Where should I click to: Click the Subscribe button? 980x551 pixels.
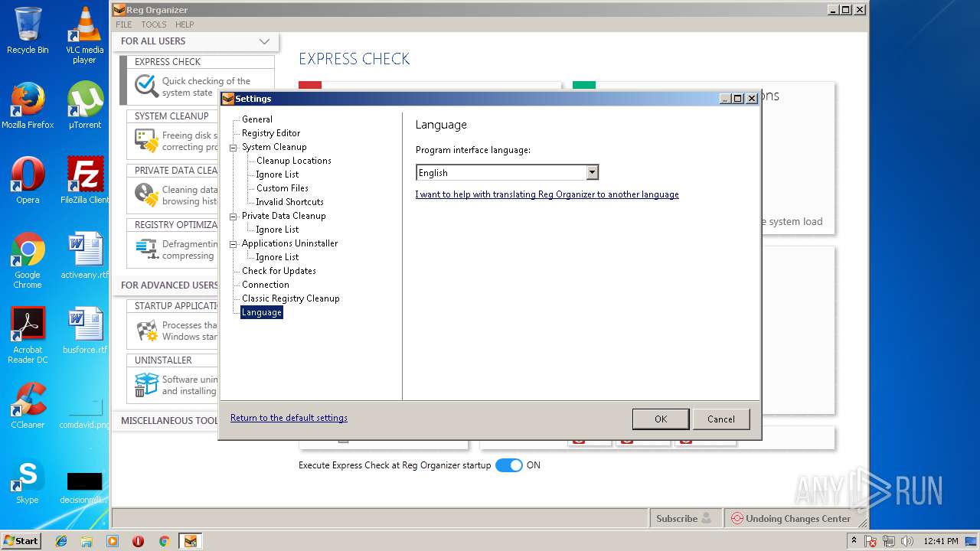tap(684, 518)
